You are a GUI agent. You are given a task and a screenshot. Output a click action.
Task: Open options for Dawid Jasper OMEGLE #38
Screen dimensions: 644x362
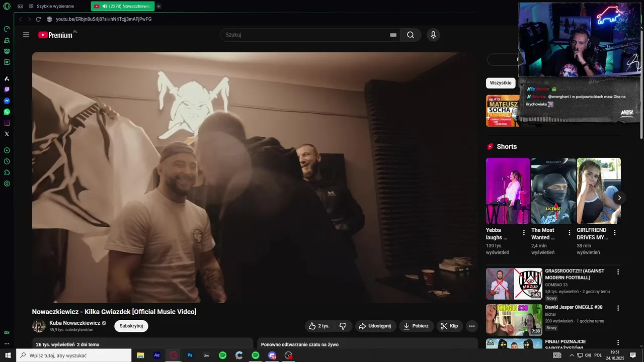(618, 308)
